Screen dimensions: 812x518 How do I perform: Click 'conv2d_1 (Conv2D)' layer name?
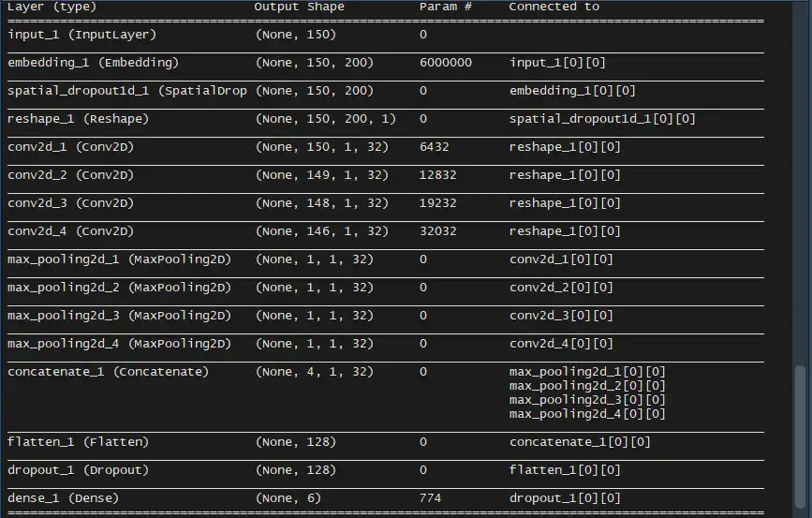[x=71, y=147]
